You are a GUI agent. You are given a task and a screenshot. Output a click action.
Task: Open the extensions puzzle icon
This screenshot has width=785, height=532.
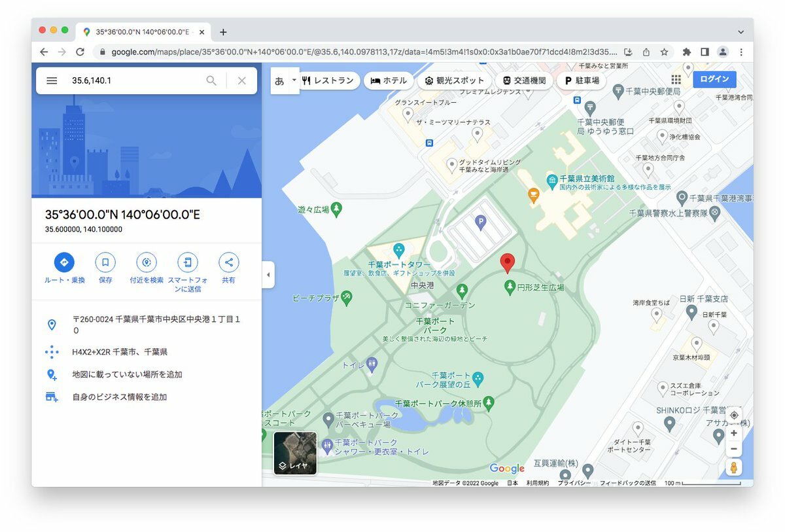pos(686,52)
